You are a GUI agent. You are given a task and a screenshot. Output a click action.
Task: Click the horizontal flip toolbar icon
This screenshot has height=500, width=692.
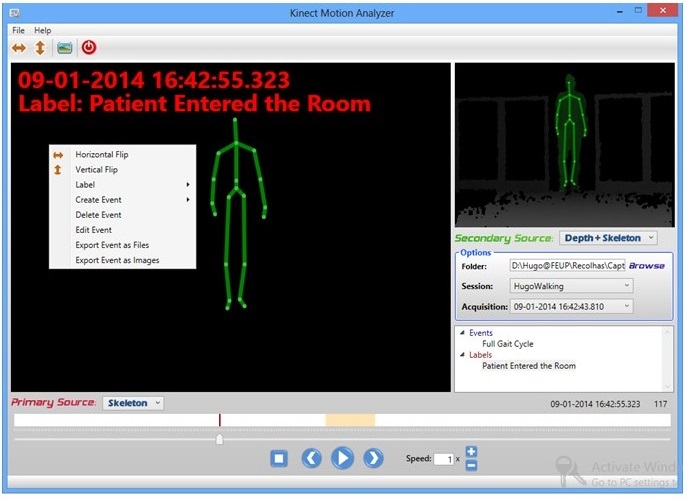pyautogui.click(x=19, y=48)
